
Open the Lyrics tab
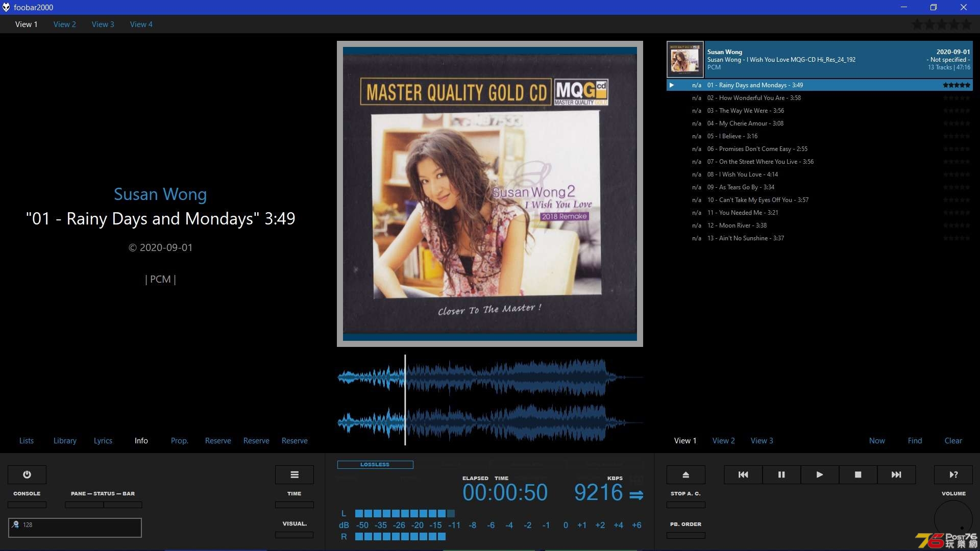coord(103,441)
